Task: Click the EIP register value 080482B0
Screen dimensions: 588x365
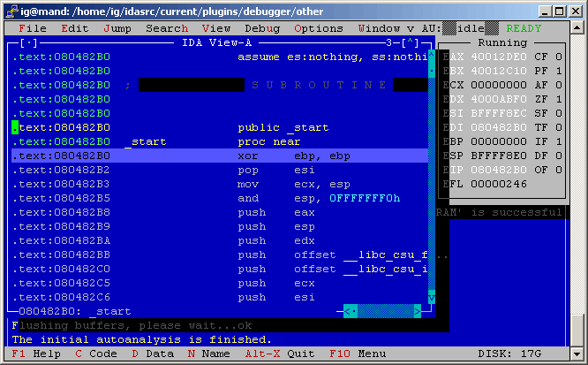Action: tap(499, 170)
